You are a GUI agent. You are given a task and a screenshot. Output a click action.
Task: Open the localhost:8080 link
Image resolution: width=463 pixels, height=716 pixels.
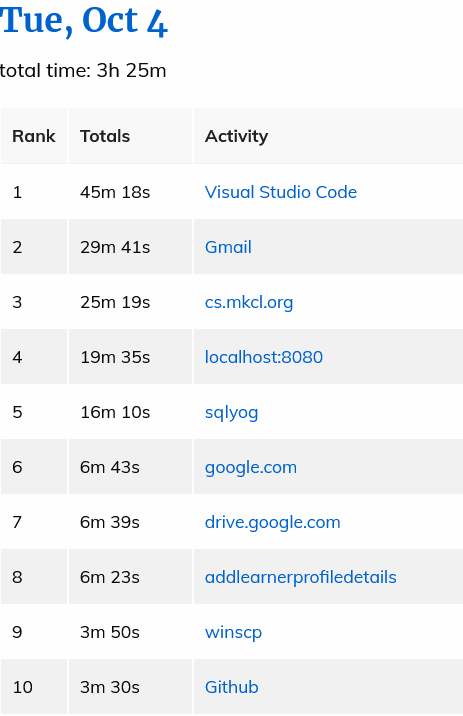pos(263,357)
